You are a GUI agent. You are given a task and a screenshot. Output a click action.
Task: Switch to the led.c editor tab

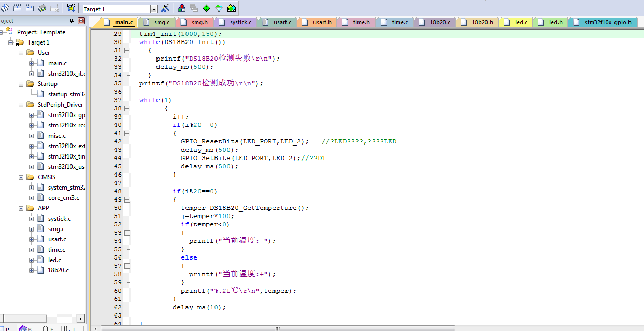point(516,22)
